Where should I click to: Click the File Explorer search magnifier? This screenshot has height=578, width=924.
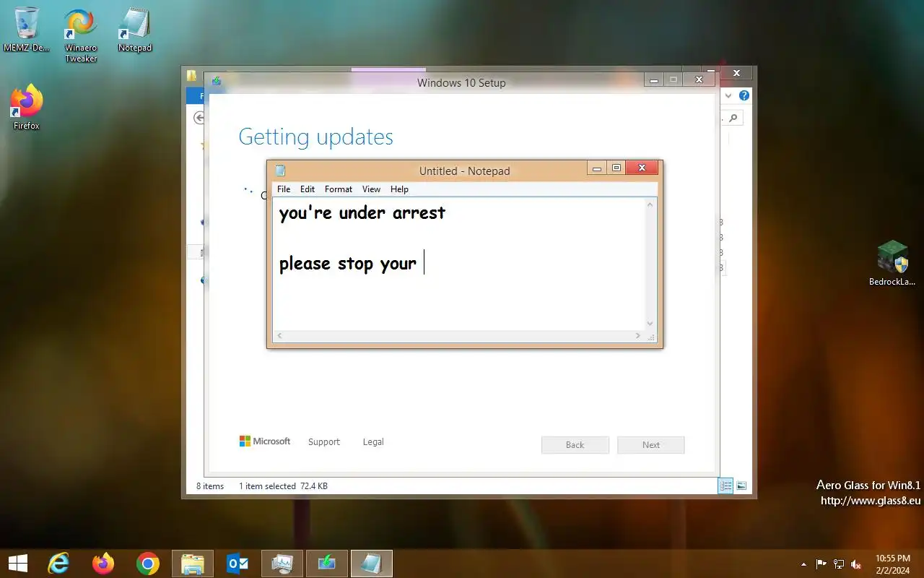pyautogui.click(x=733, y=118)
